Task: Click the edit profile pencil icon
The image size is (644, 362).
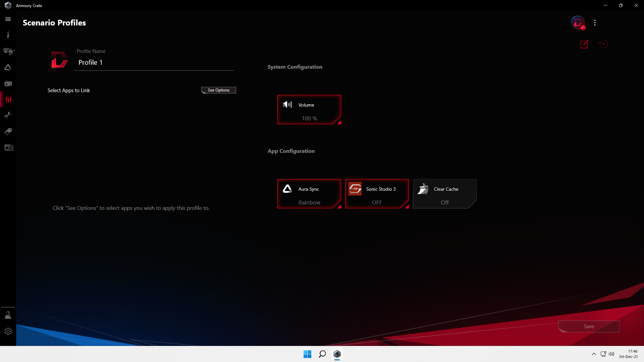Action: click(x=584, y=44)
